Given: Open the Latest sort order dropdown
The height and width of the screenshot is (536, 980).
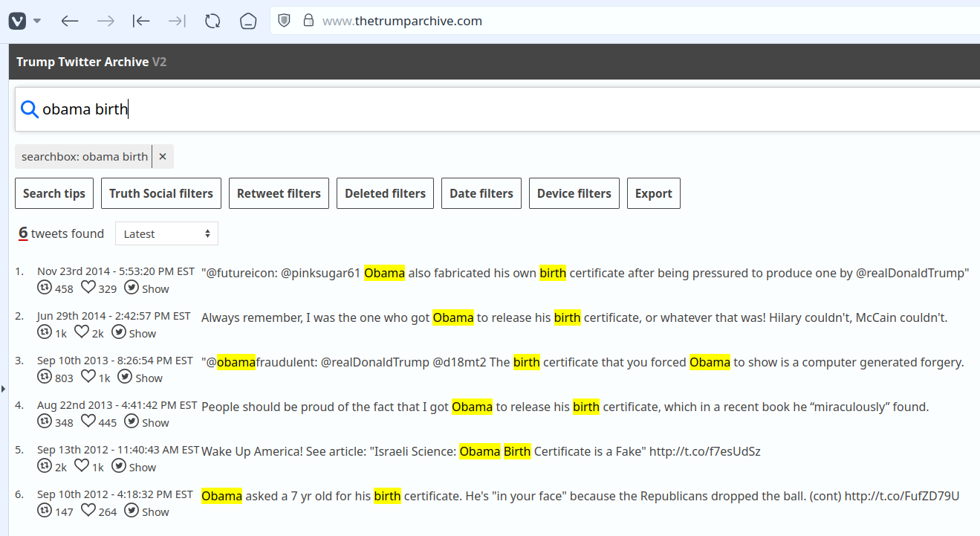Looking at the screenshot, I should tap(166, 233).
